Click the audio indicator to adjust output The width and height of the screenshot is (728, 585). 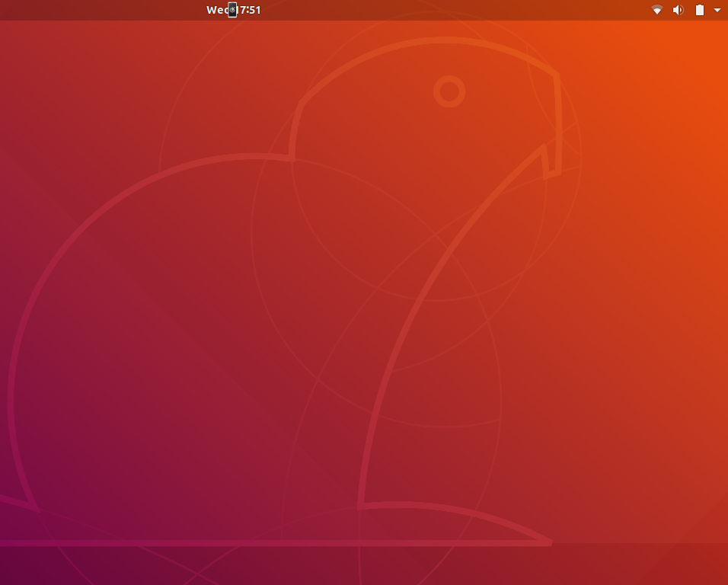[x=679, y=10]
